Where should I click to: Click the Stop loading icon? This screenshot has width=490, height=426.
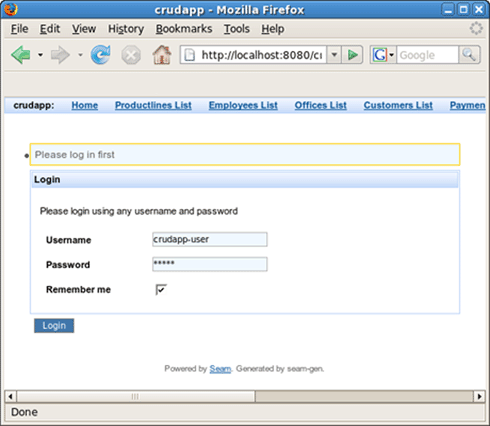pyautogui.click(x=131, y=55)
